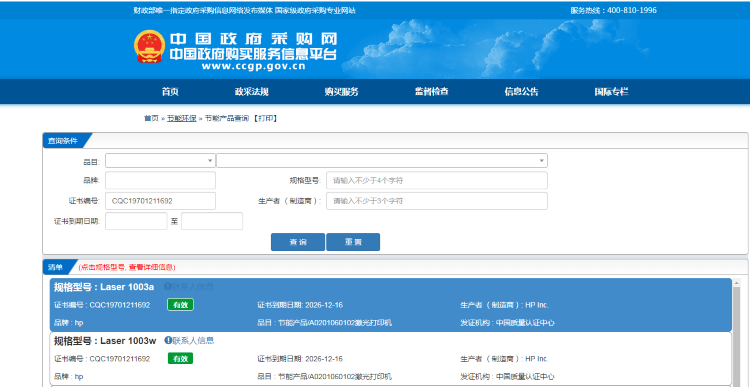Open 购买服务 navigation item

click(341, 92)
